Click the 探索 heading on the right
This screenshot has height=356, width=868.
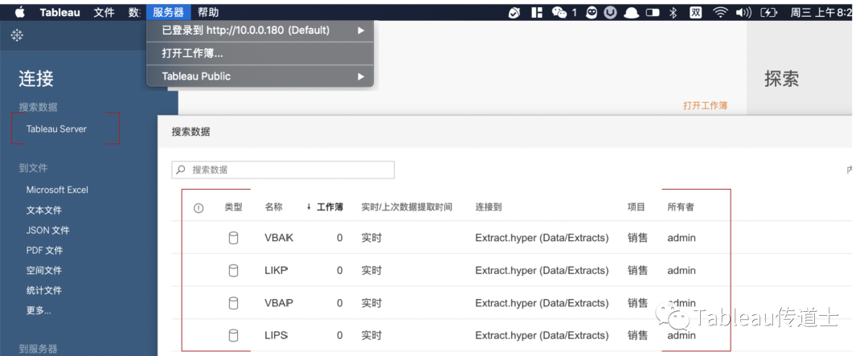[782, 79]
